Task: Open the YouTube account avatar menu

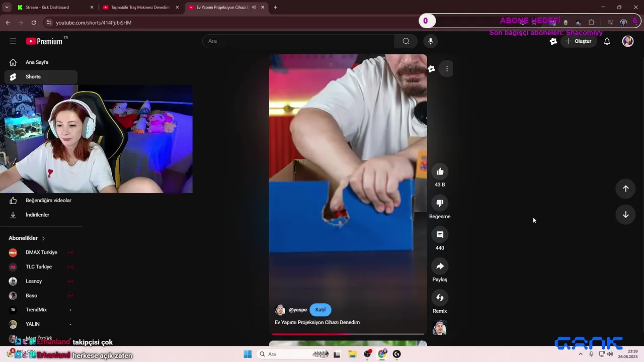Action: (628, 41)
